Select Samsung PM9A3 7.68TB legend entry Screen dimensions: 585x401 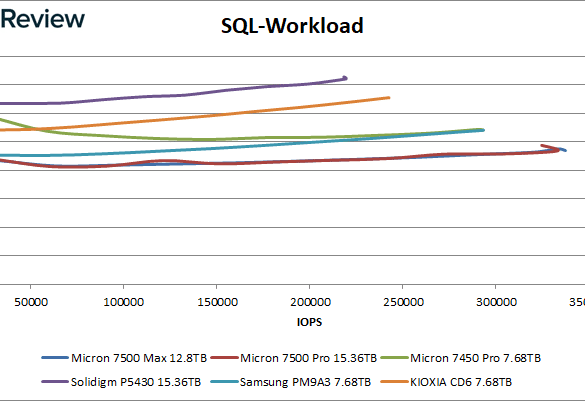(291, 382)
